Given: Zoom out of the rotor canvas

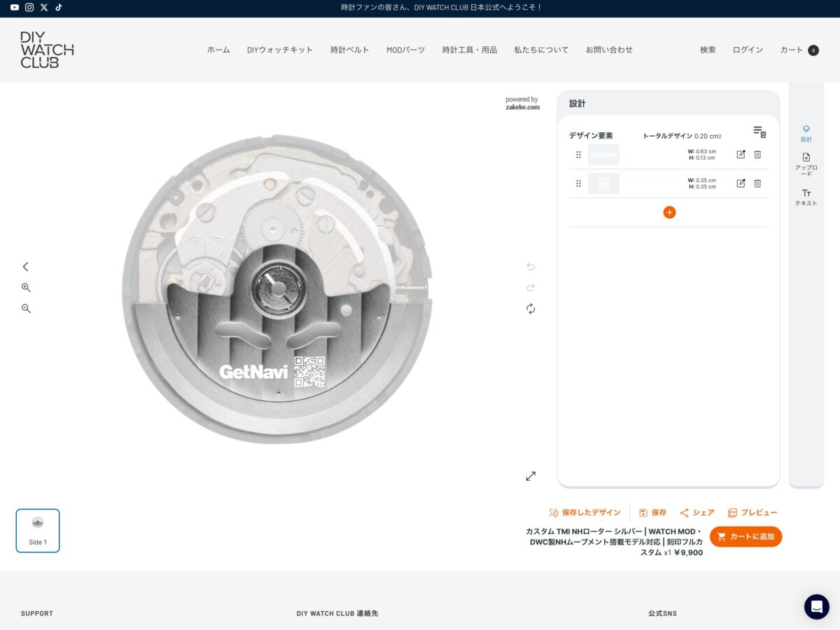Looking at the screenshot, I should (x=26, y=309).
